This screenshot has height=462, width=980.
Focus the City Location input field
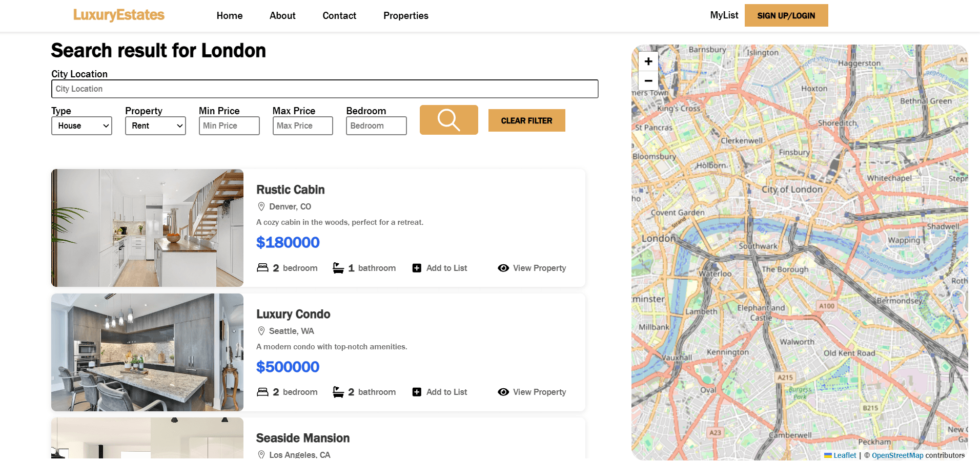(325, 89)
